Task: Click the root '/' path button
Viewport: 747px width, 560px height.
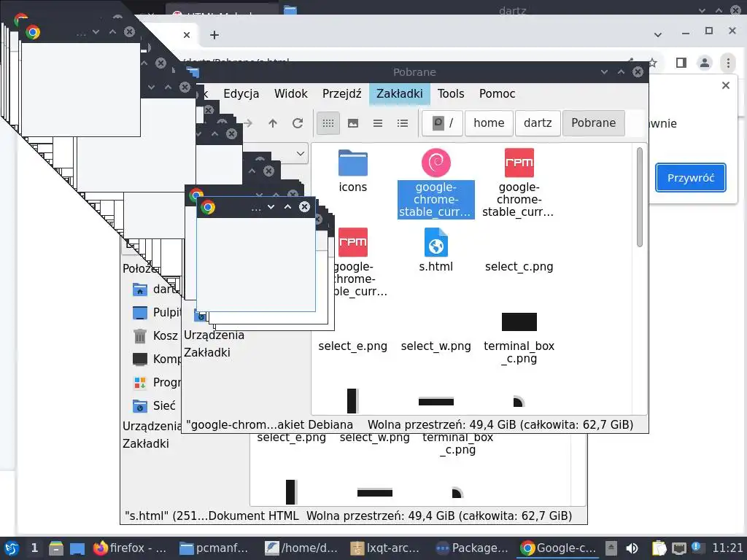Action: click(x=442, y=123)
